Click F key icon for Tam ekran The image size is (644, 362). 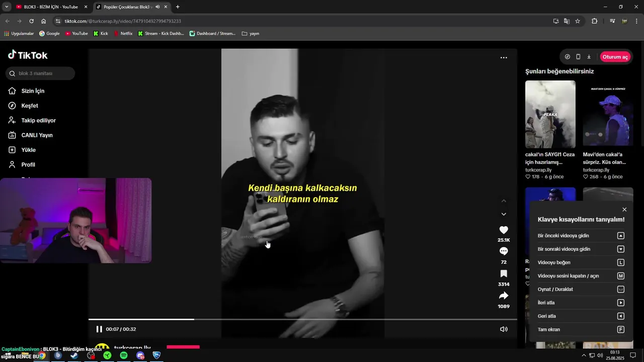pyautogui.click(x=621, y=329)
